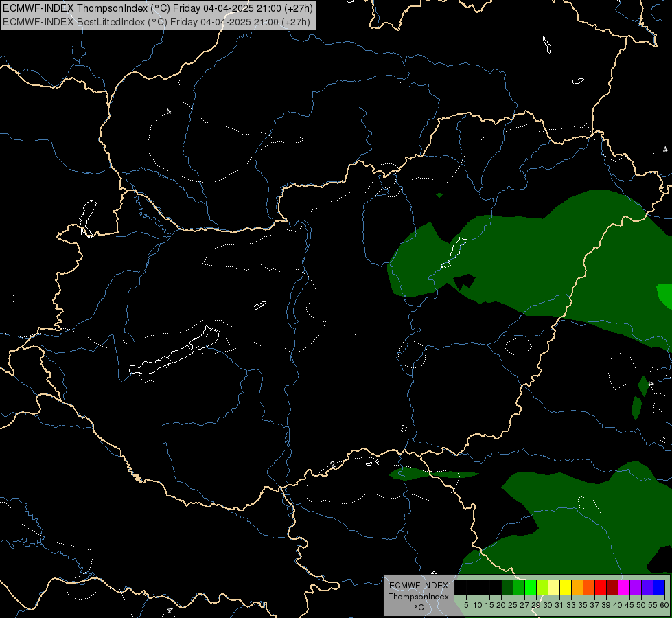Select the orange-red 35-37 legend swatch
Screen dimensions: 672x618
[x=589, y=587]
